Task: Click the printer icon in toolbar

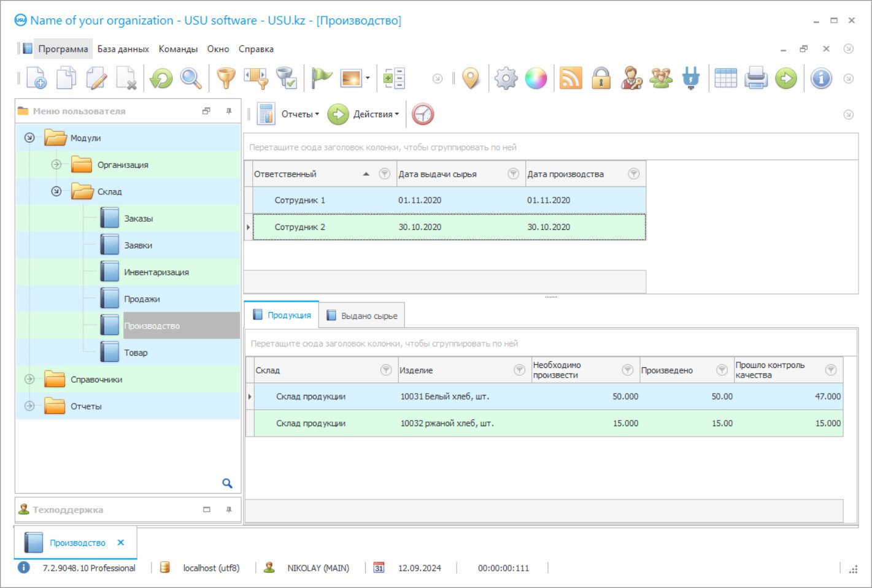Action: pos(755,78)
